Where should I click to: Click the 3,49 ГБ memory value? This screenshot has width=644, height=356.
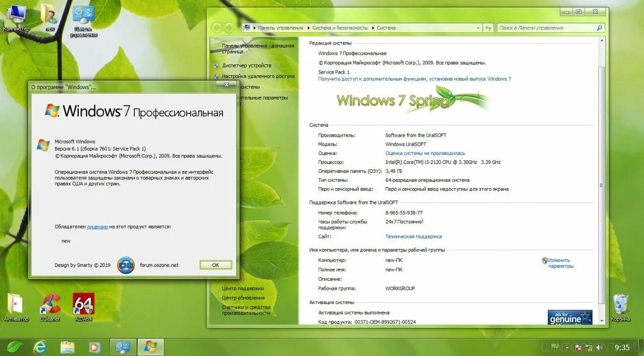pos(394,171)
